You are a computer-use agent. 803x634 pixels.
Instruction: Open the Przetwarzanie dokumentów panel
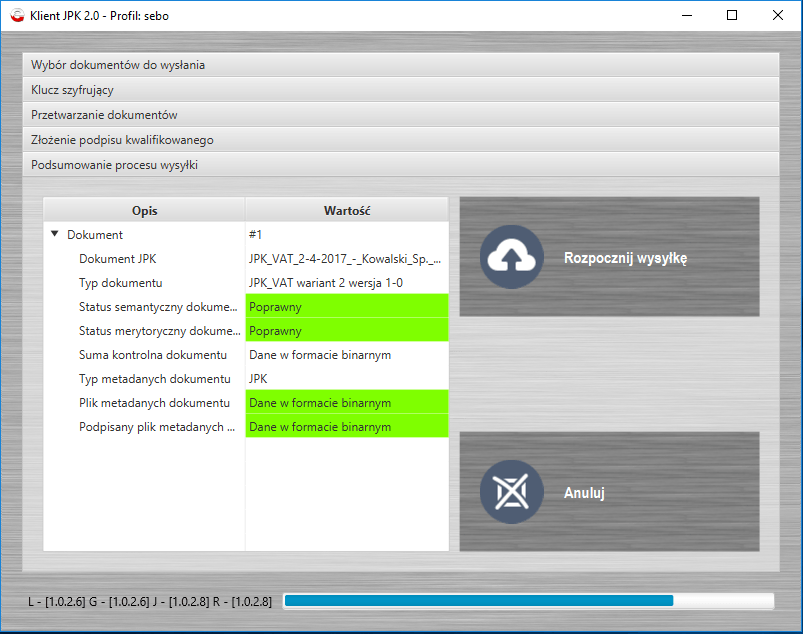click(x=400, y=115)
